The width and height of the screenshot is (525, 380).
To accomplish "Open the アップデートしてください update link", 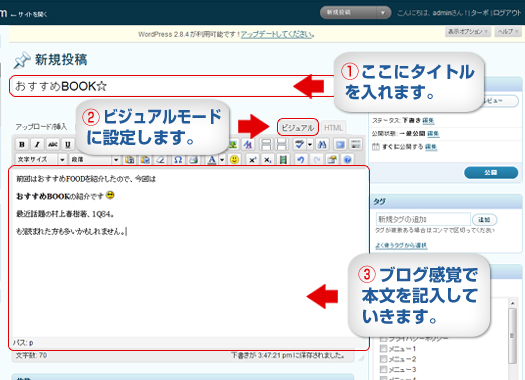I will coord(277,34).
